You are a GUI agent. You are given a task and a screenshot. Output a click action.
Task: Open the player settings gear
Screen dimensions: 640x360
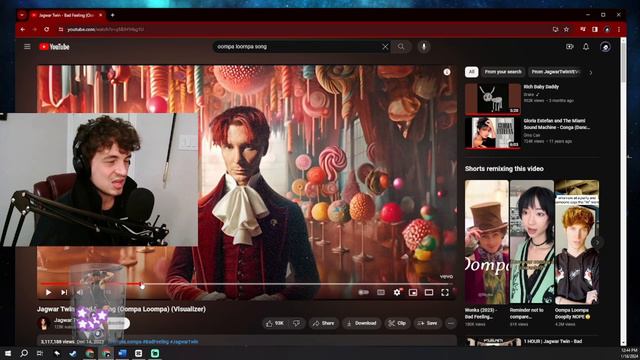pos(397,292)
